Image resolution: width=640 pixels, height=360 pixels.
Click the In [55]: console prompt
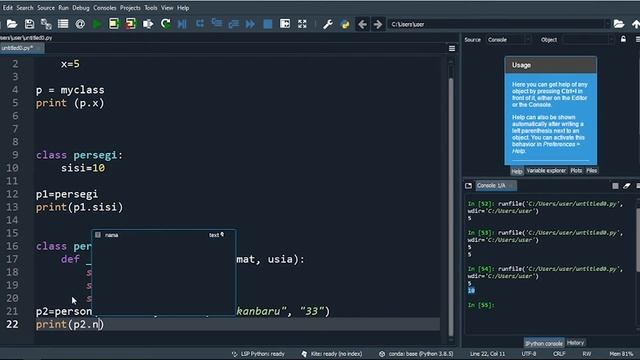[x=481, y=305]
